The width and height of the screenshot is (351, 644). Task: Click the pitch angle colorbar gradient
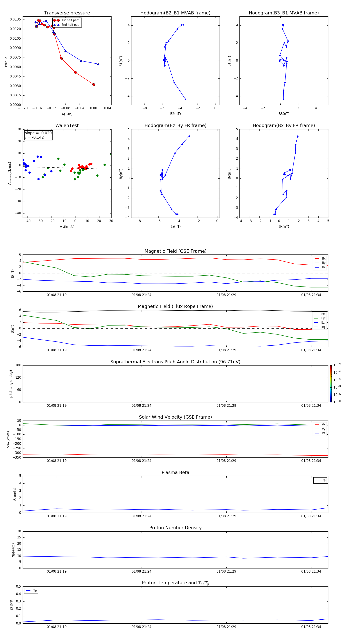tap(331, 384)
